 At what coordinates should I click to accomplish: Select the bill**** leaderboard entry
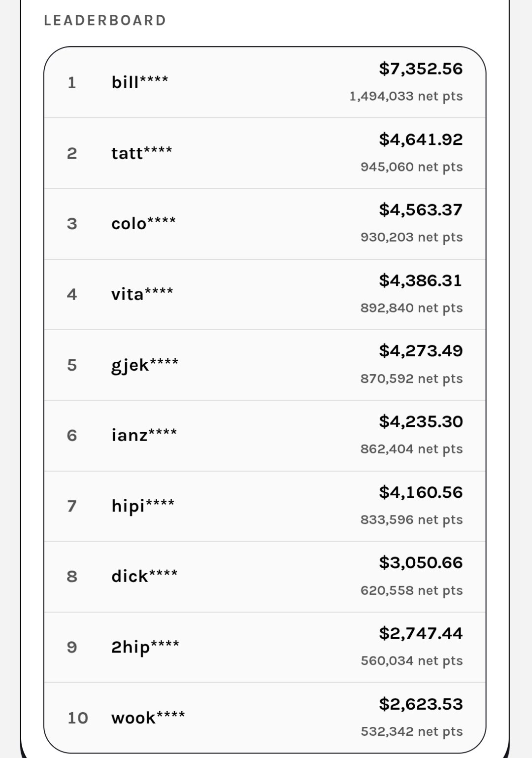[265, 82]
